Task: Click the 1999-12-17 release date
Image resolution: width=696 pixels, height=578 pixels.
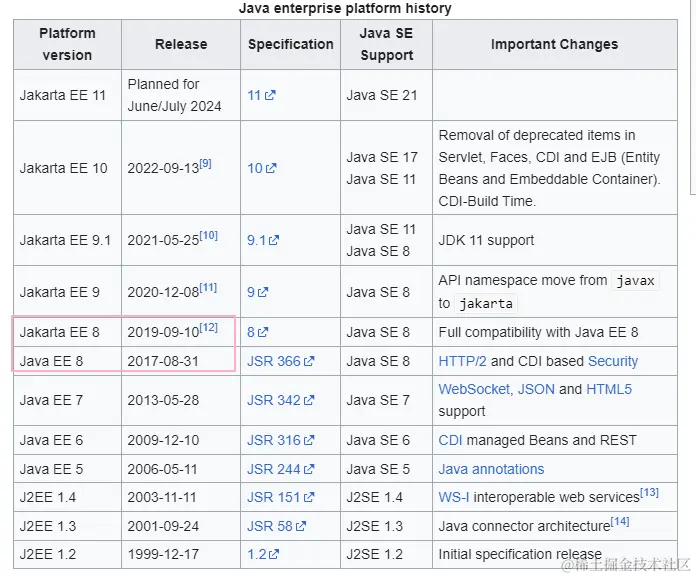Action: [x=163, y=554]
